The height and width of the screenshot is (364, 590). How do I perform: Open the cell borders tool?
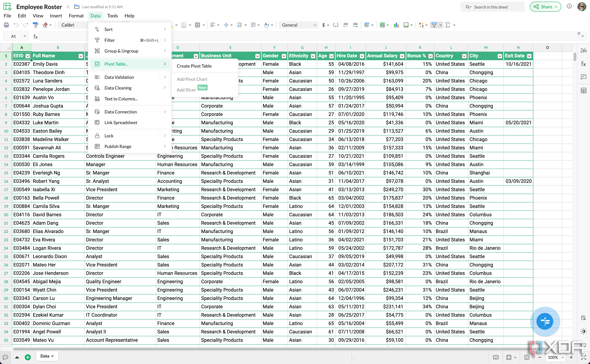pyautogui.click(x=184, y=25)
